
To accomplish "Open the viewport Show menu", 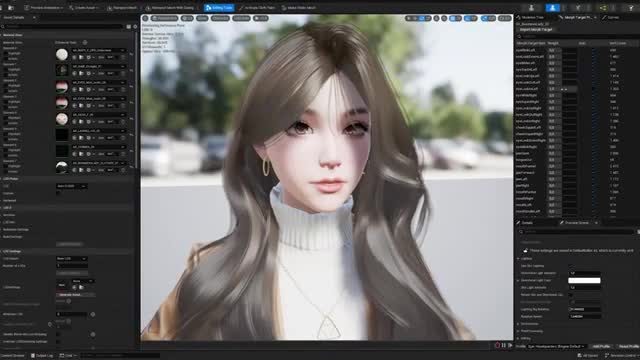I will click(202, 18).
